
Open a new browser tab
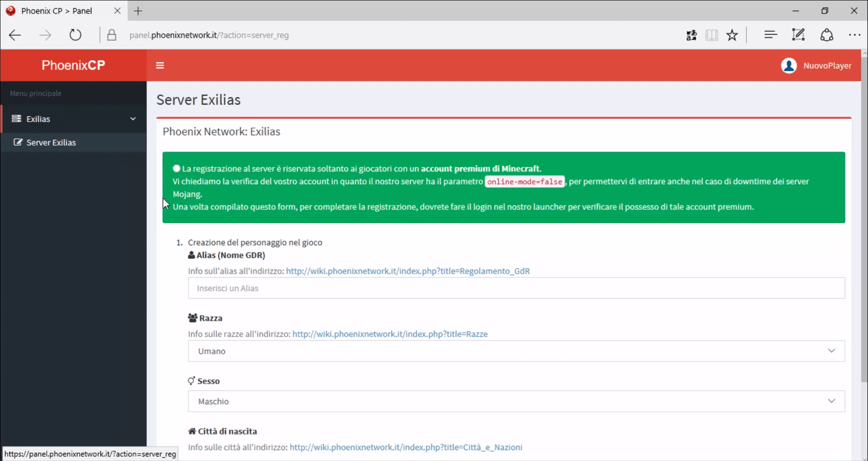(x=138, y=11)
